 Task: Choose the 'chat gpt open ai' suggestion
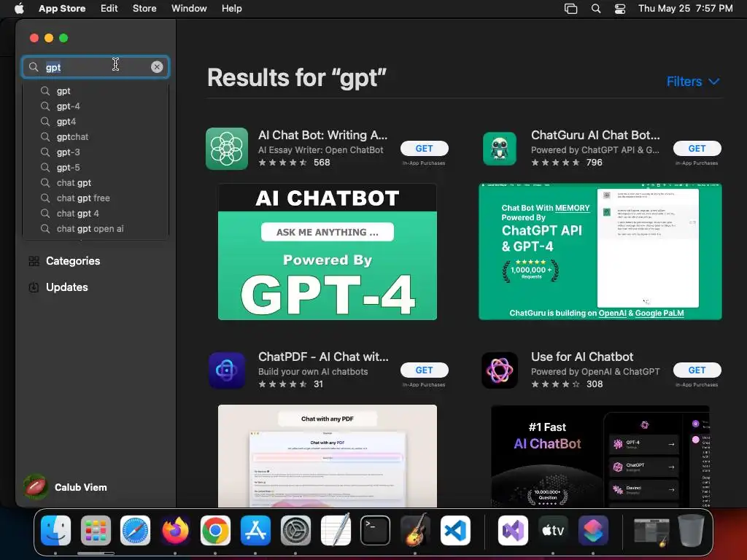(96, 228)
